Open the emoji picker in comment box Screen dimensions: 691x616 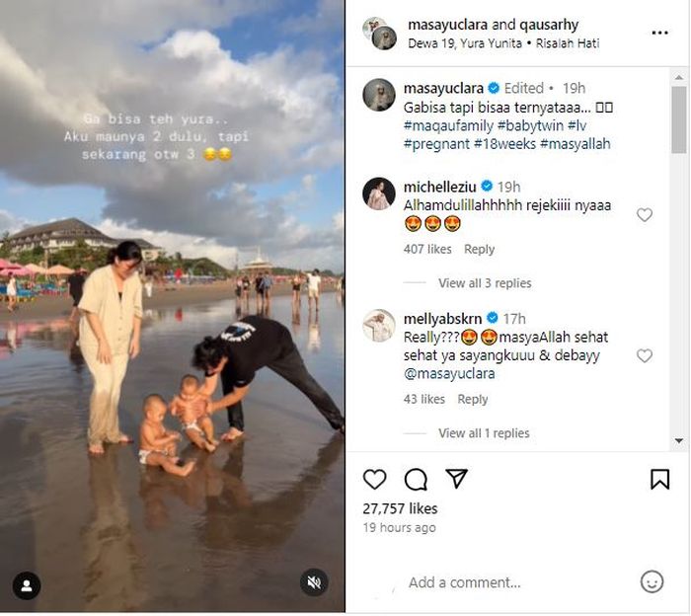click(652, 582)
